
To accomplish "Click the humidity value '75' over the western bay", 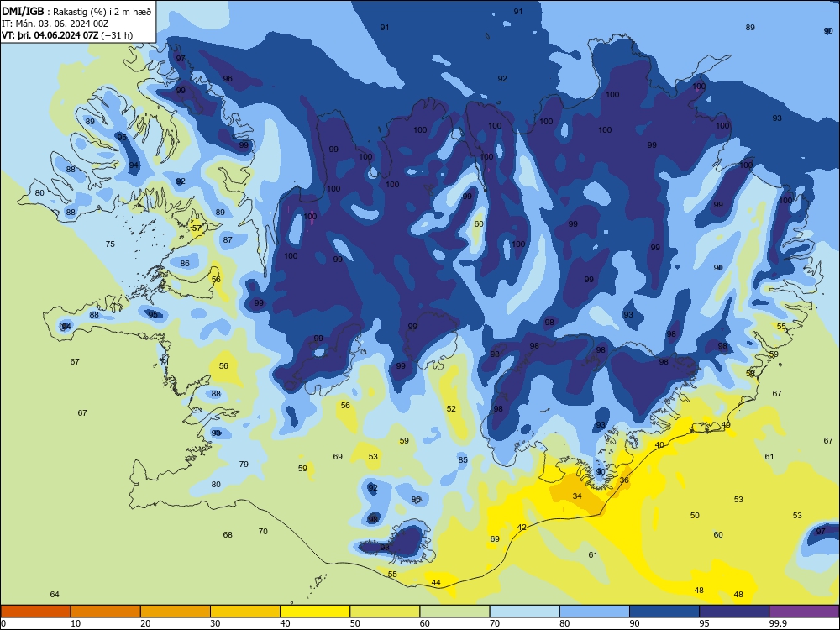I will [x=110, y=244].
